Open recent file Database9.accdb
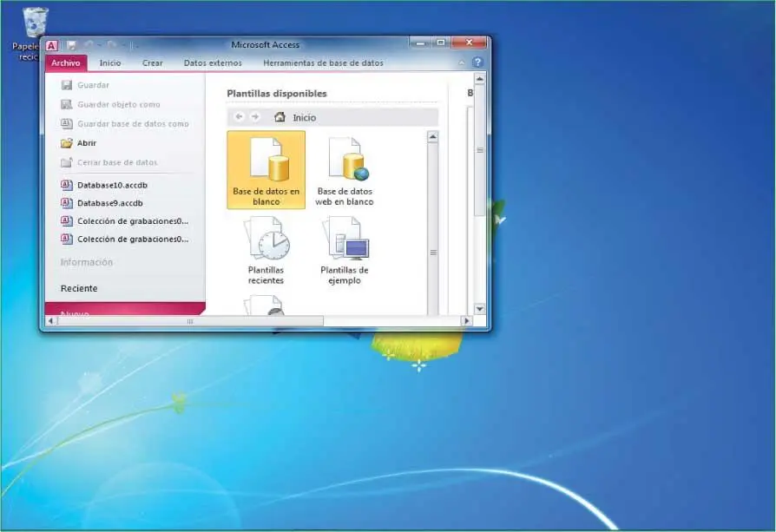 [102, 203]
